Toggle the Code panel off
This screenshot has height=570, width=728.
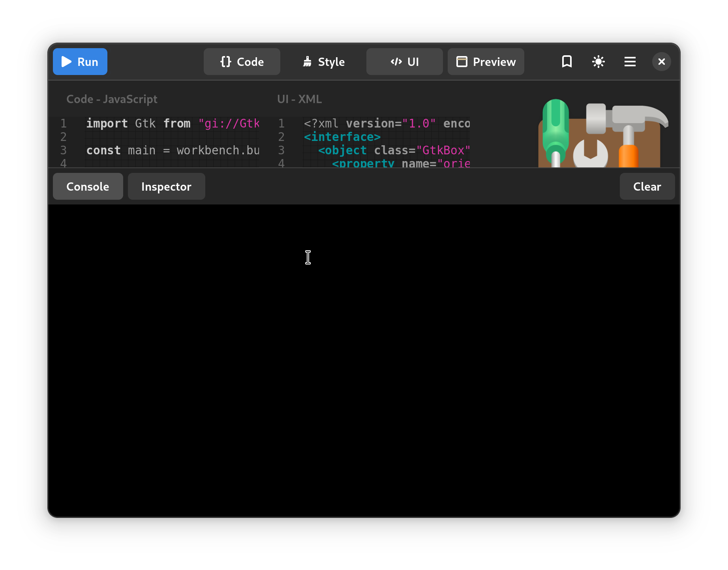(242, 62)
